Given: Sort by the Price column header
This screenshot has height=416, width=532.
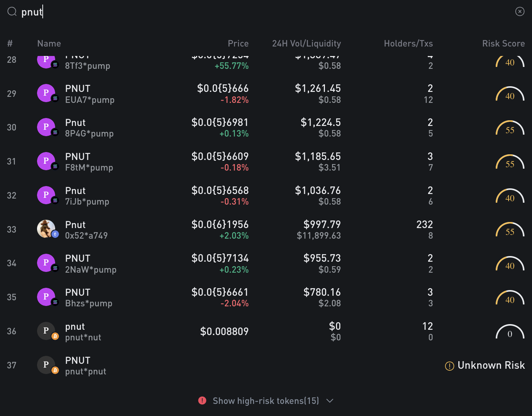Looking at the screenshot, I should pyautogui.click(x=238, y=43).
